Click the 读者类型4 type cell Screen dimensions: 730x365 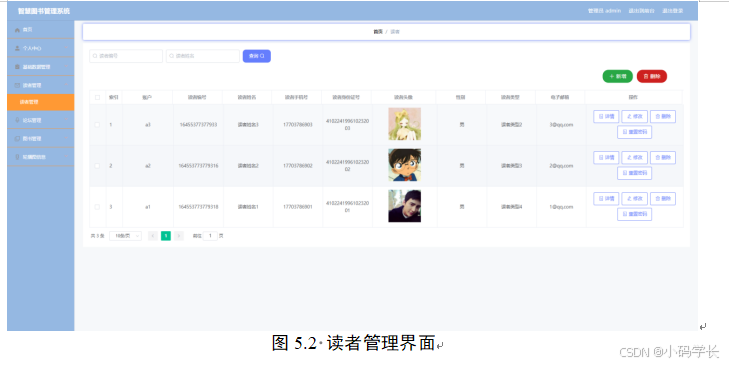[512, 207]
